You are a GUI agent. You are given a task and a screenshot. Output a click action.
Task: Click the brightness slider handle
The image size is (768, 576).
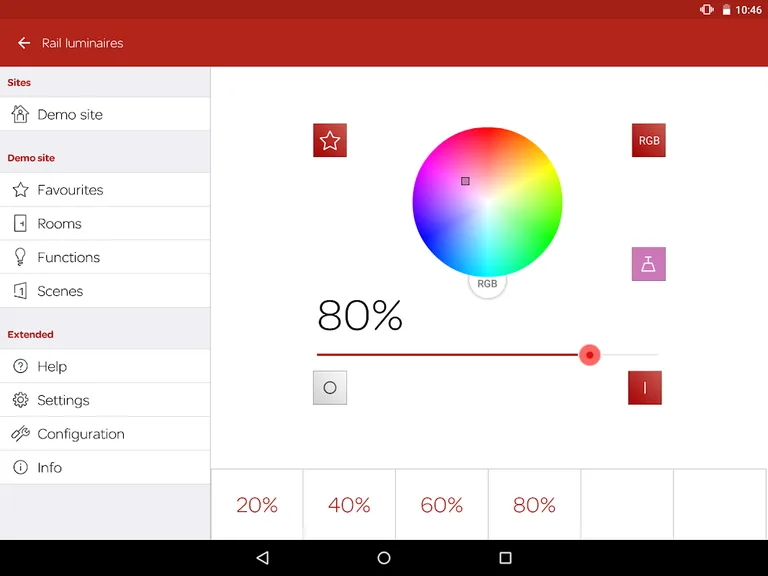[590, 355]
